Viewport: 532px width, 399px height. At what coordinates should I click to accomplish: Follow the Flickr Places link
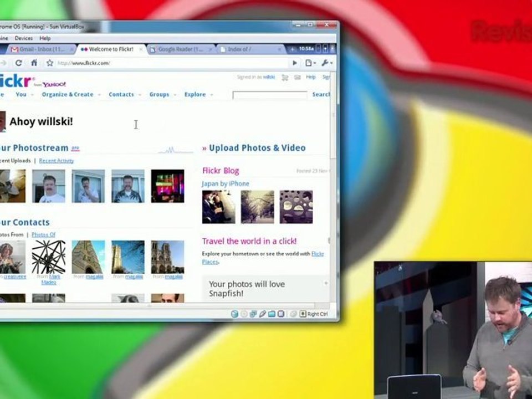click(x=263, y=258)
